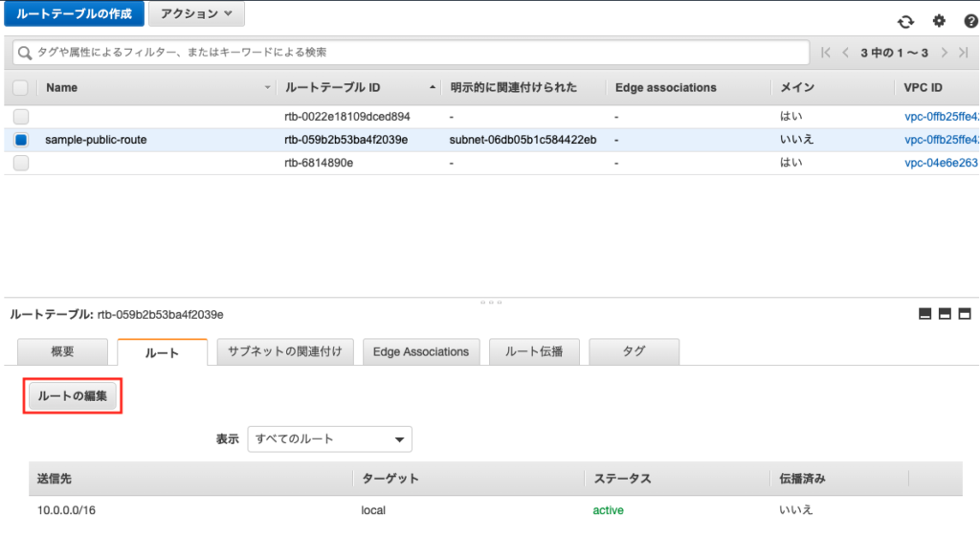The image size is (980, 539).
Task: Open the アクション dropdown menu
Action: point(196,14)
